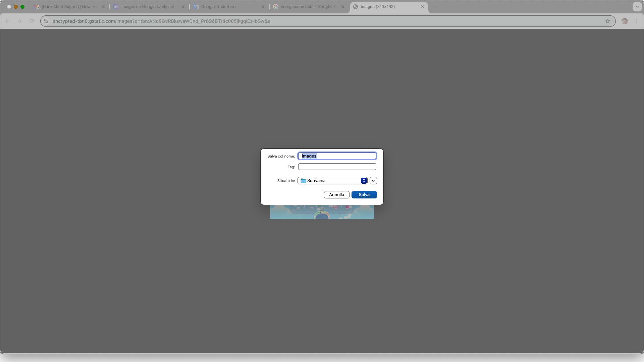Close the site:giocone.com tab
The height and width of the screenshot is (362, 644).
(x=343, y=7)
